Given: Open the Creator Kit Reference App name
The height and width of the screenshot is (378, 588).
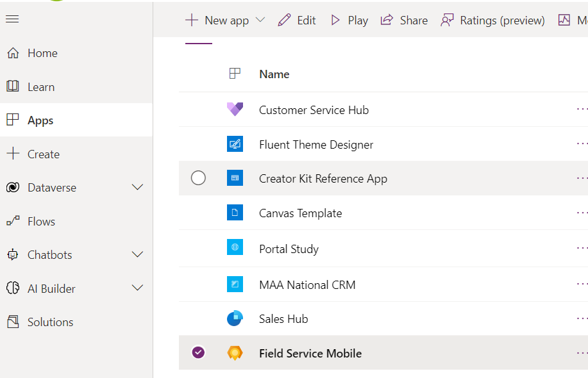Looking at the screenshot, I should click(323, 179).
